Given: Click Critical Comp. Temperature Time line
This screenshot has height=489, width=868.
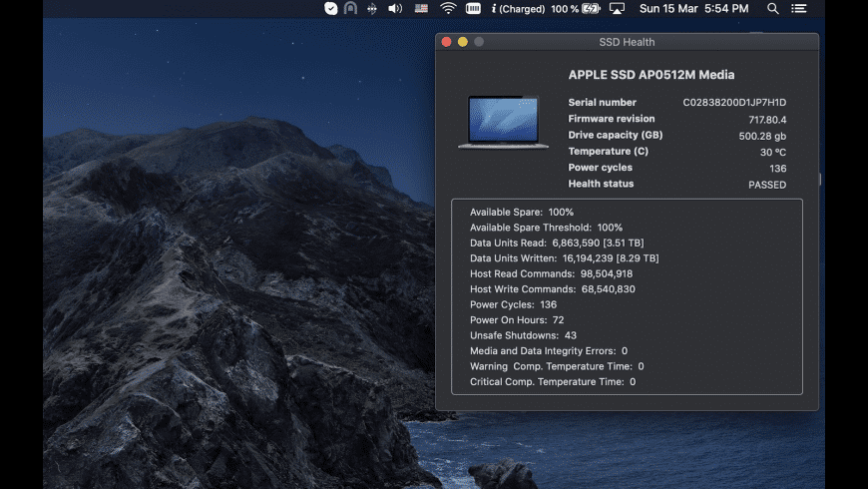Looking at the screenshot, I should (x=553, y=382).
